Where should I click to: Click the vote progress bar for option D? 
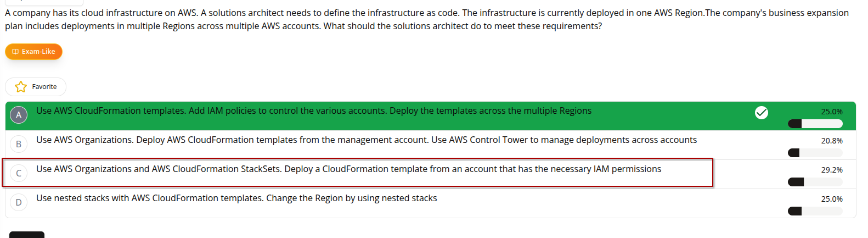click(x=815, y=211)
